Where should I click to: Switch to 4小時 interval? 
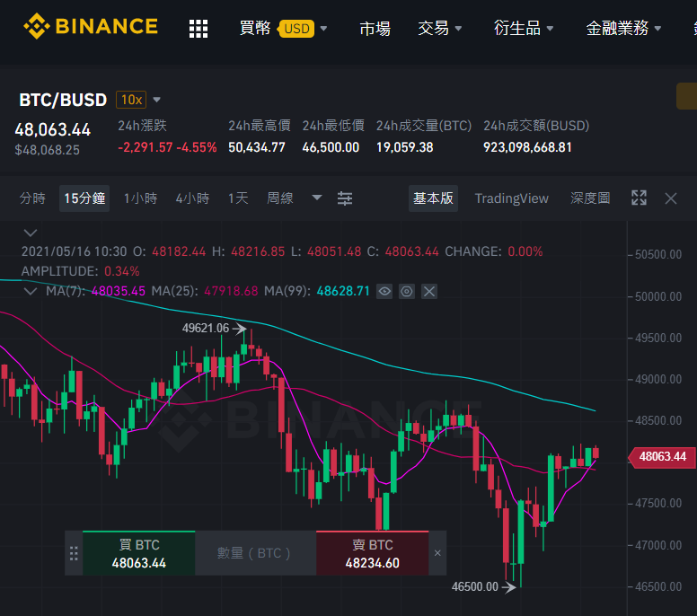[192, 198]
